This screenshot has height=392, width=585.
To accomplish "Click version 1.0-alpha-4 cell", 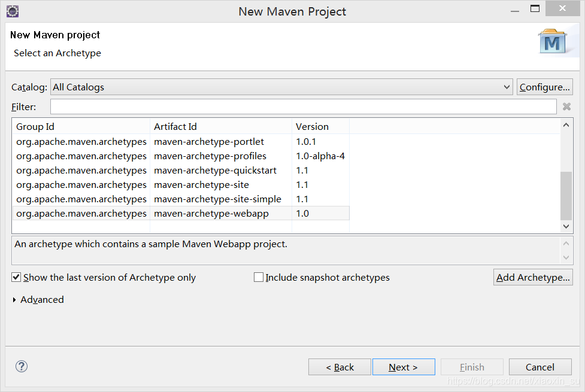I will (320, 156).
